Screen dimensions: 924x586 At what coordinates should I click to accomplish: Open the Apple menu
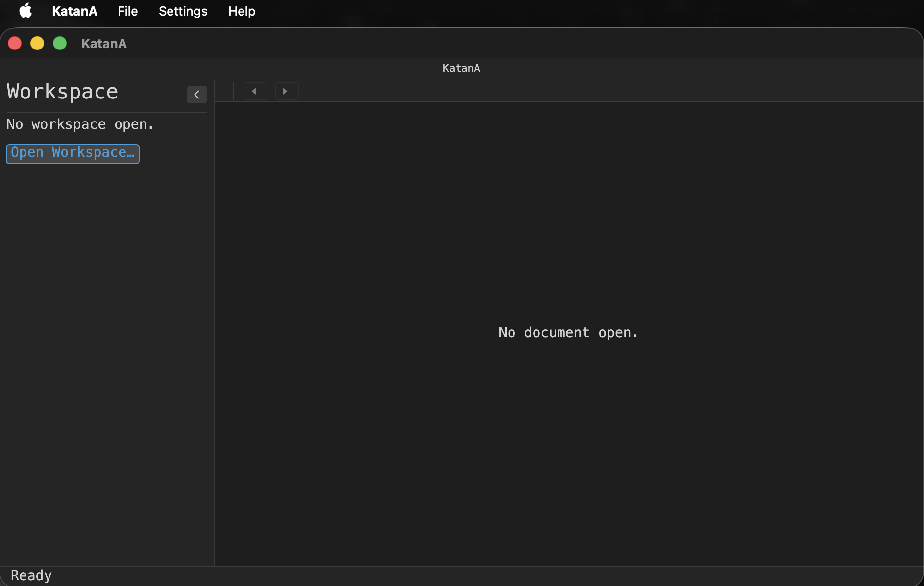point(25,11)
